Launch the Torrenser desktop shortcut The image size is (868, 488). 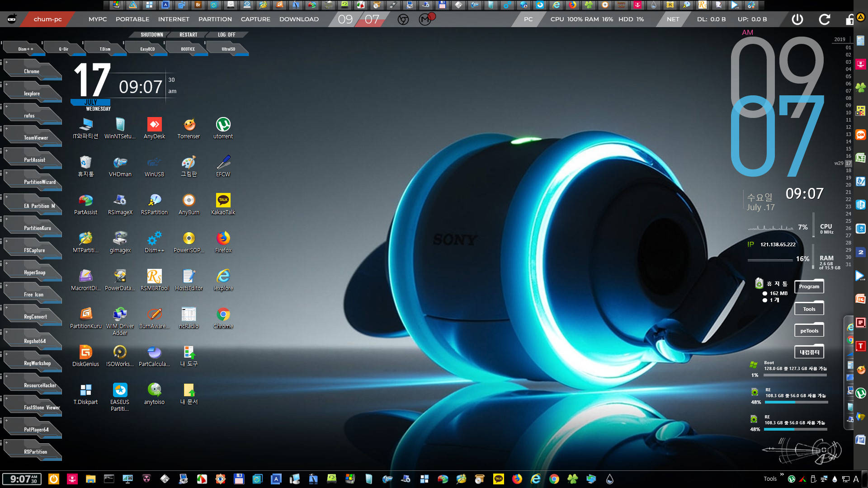[189, 128]
